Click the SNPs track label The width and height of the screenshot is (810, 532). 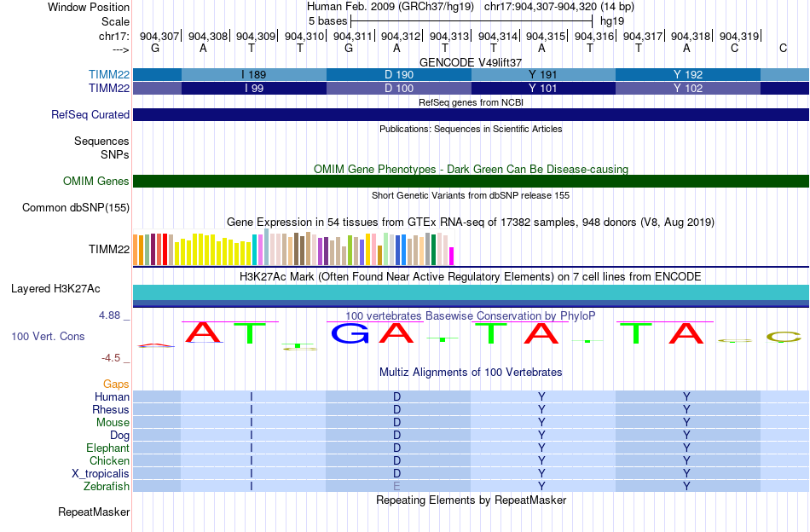pyautogui.click(x=115, y=154)
